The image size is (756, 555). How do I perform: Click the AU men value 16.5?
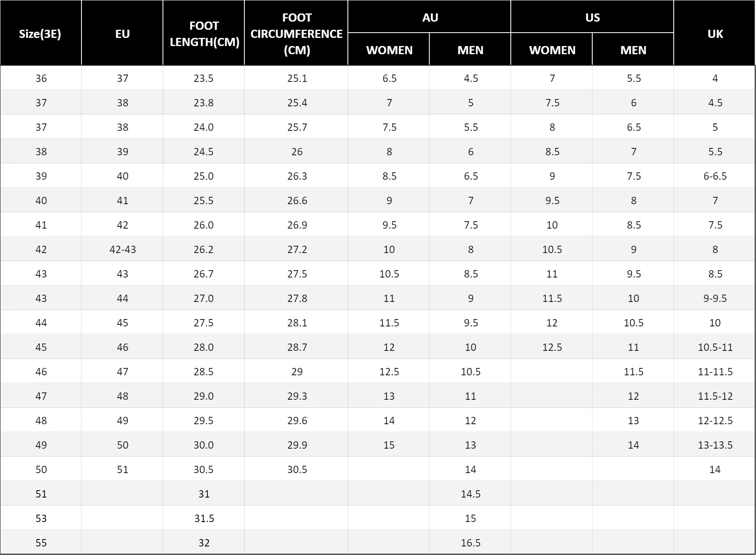click(470, 543)
